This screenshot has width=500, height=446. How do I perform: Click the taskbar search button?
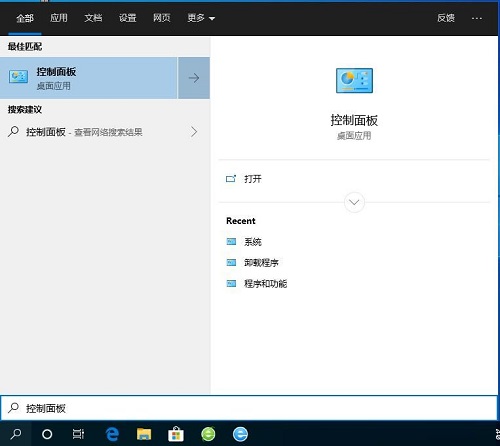[16, 434]
